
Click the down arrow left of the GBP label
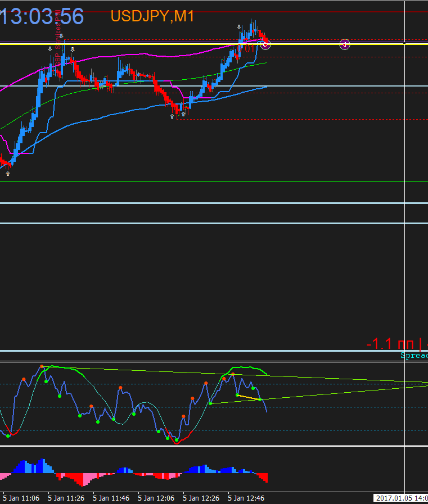point(50,49)
